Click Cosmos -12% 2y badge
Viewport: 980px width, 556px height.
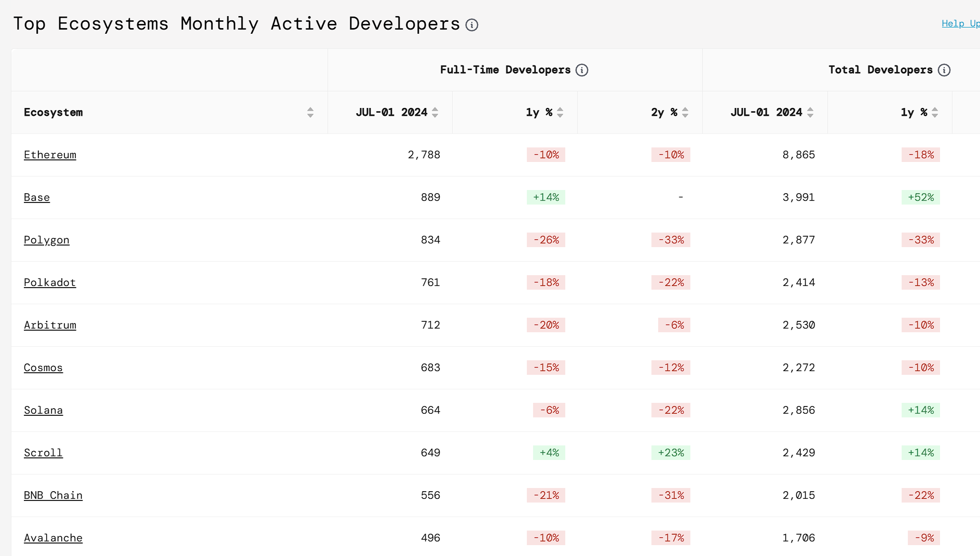click(671, 368)
